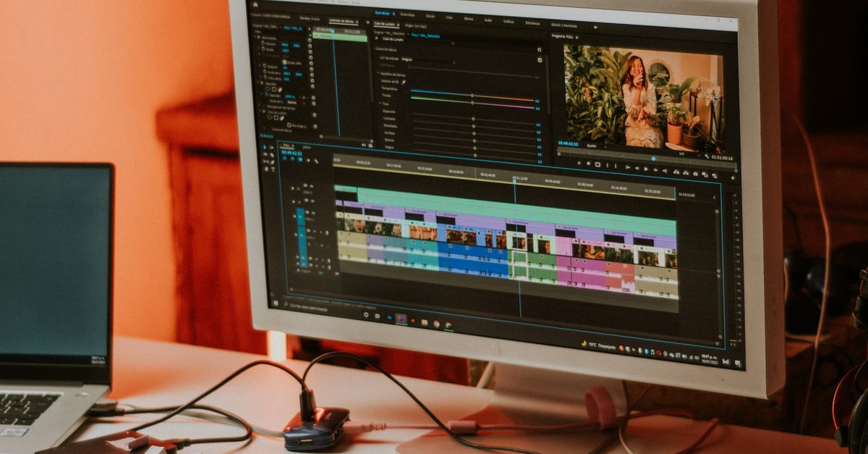Toggle the Escala uniforme checkbox
The height and width of the screenshot is (454, 868).
tap(286, 63)
